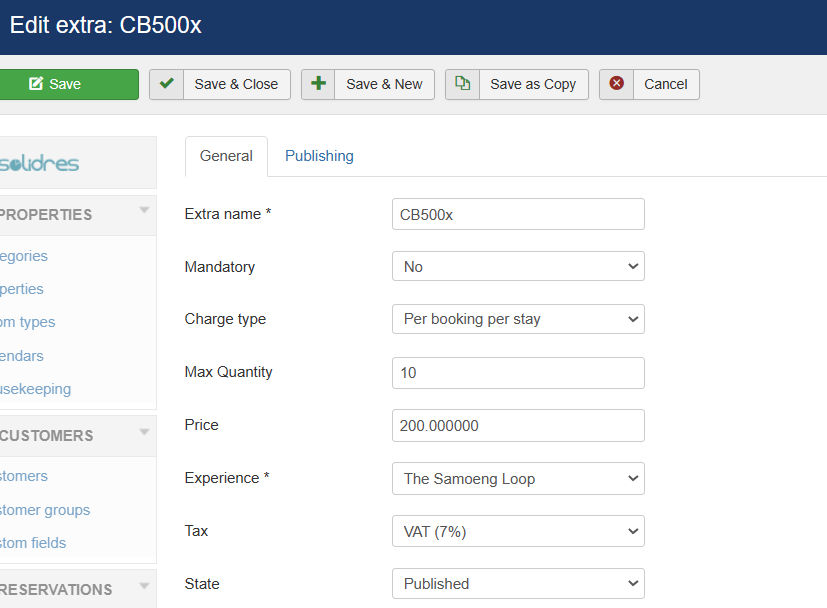
Task: Select the General tab
Action: click(x=226, y=156)
